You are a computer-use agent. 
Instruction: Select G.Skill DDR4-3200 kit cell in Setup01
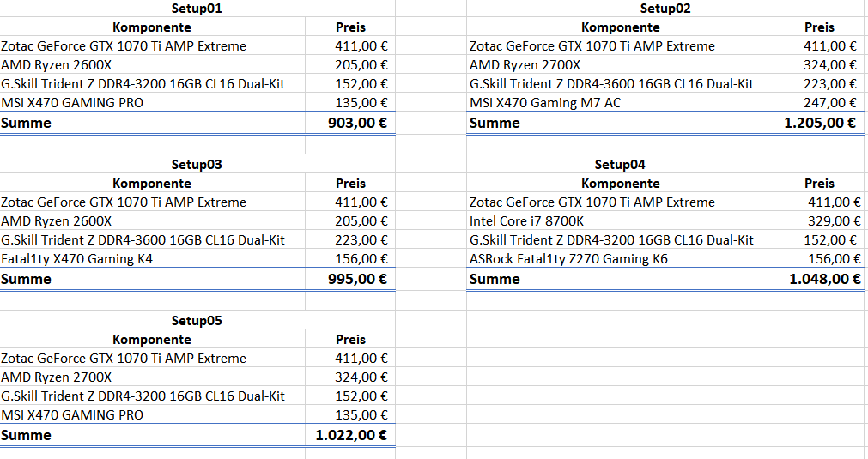click(152, 83)
